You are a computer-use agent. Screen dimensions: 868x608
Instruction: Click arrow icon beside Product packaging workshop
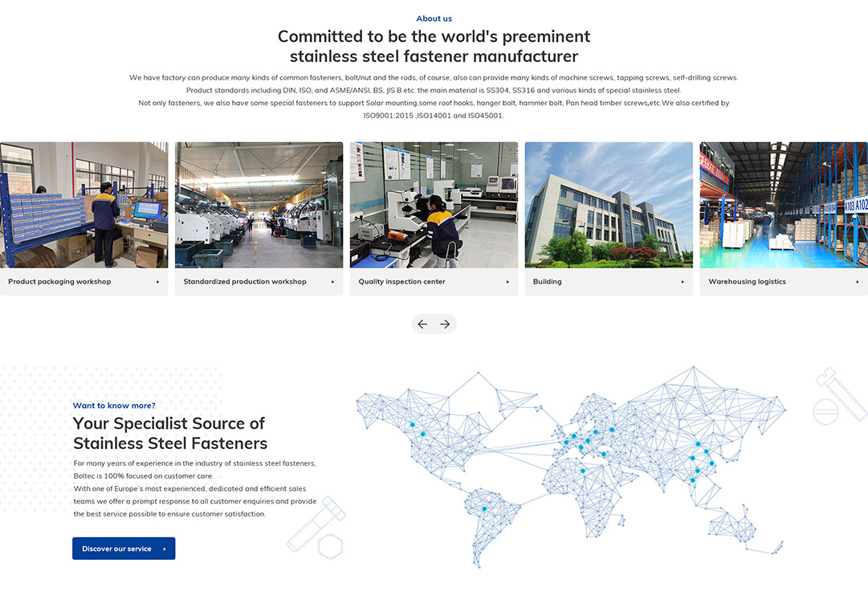157,282
